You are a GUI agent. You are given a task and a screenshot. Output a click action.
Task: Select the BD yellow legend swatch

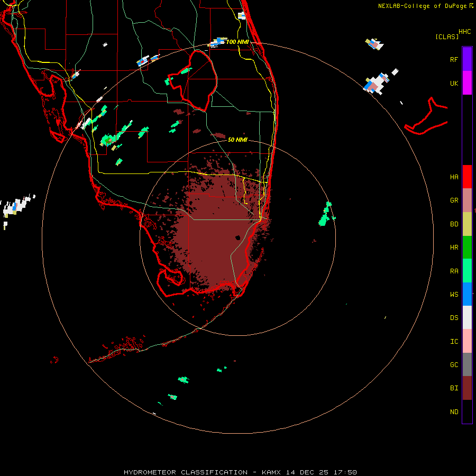pyautogui.click(x=467, y=224)
